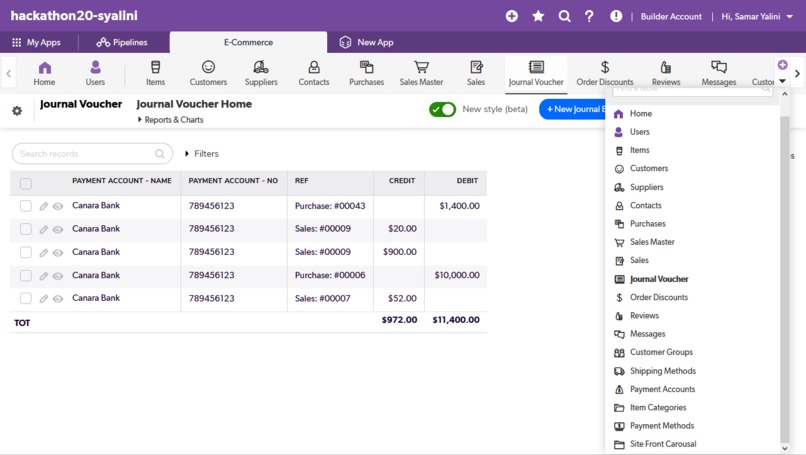Open the global search magnifier icon
This screenshot has height=455, width=806.
[x=564, y=16]
